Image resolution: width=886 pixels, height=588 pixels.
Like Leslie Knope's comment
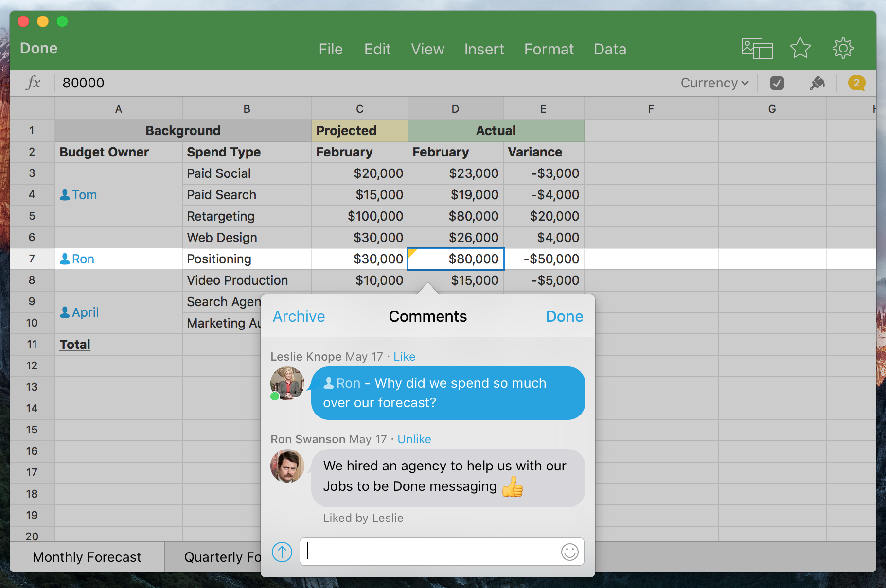click(404, 357)
